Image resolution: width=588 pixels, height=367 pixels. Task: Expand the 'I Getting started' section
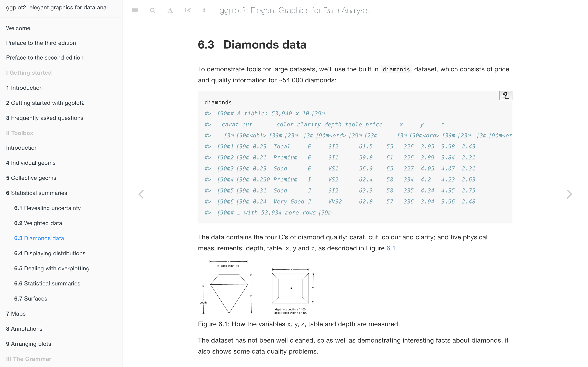(29, 73)
